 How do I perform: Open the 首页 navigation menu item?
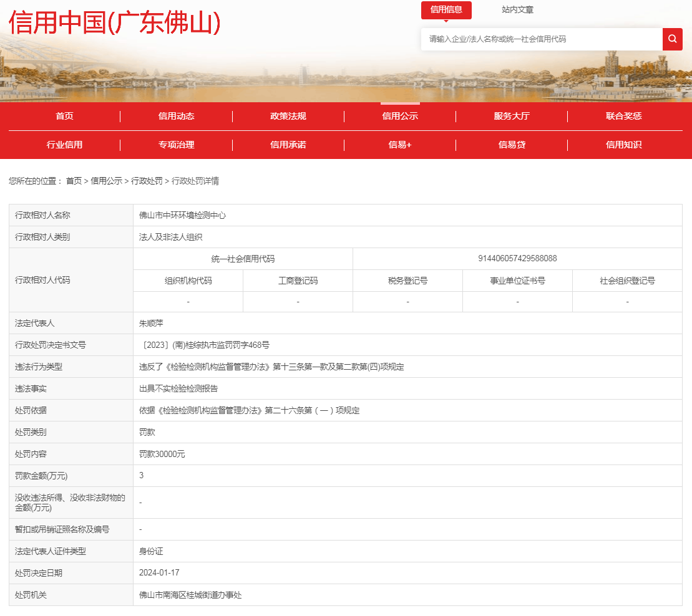coord(64,116)
